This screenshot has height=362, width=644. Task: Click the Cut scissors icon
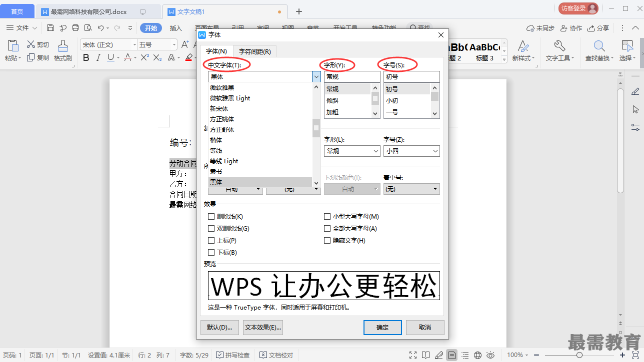click(x=31, y=44)
